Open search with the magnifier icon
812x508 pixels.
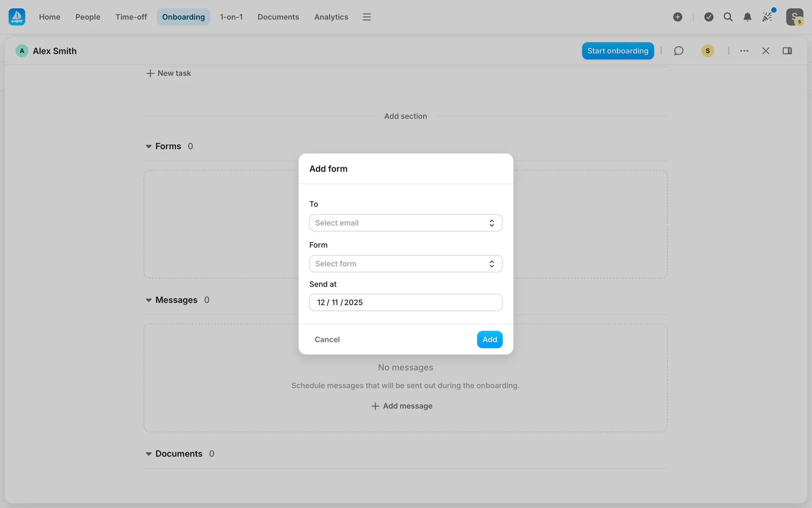(x=728, y=17)
